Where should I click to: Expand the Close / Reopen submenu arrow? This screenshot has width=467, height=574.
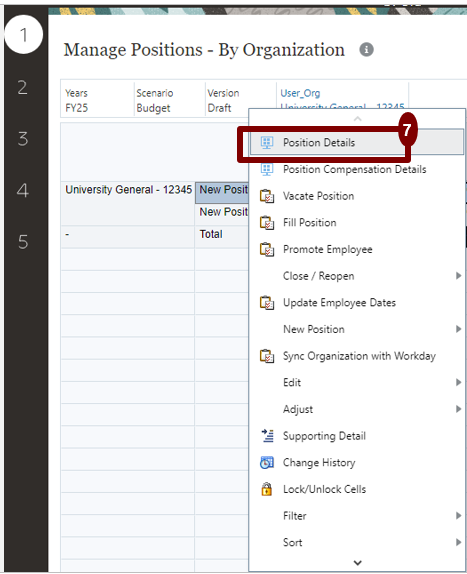click(x=458, y=276)
